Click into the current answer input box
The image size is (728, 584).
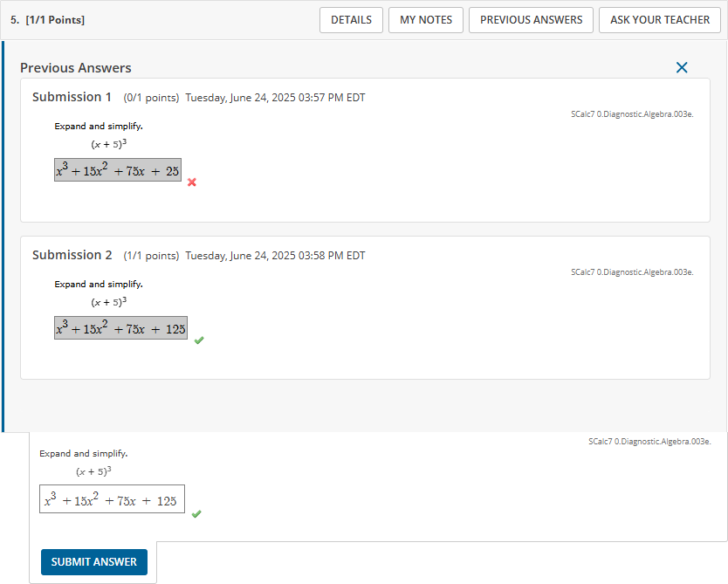click(112, 499)
